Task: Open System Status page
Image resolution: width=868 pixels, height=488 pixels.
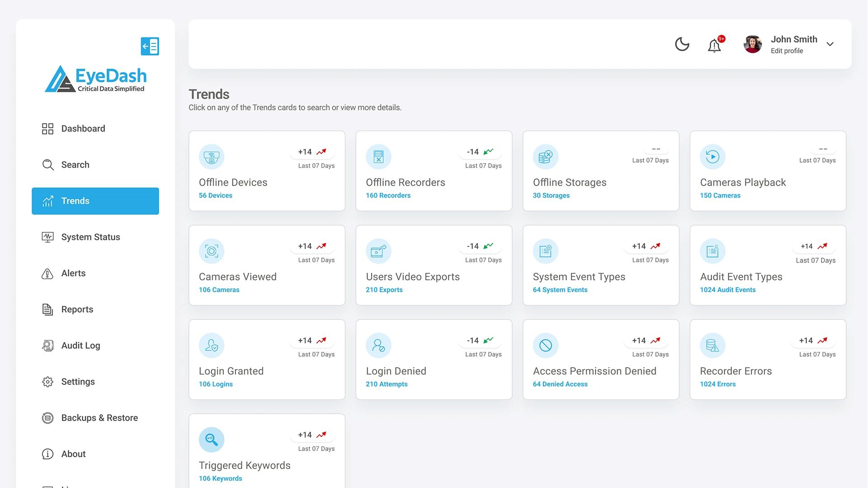Action: coord(95,237)
